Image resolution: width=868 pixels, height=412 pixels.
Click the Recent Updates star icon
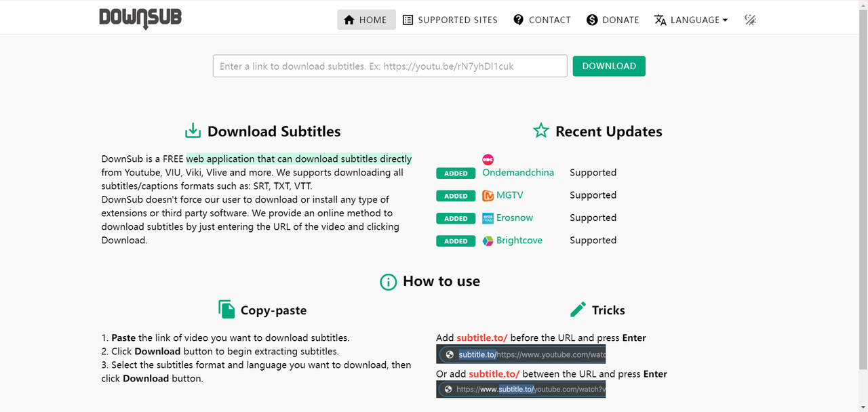coord(540,131)
